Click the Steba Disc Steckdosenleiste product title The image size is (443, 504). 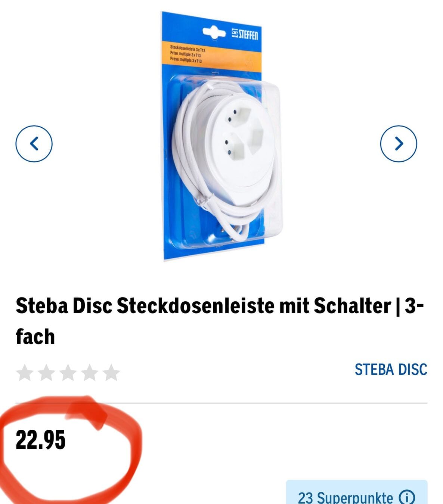point(220,321)
